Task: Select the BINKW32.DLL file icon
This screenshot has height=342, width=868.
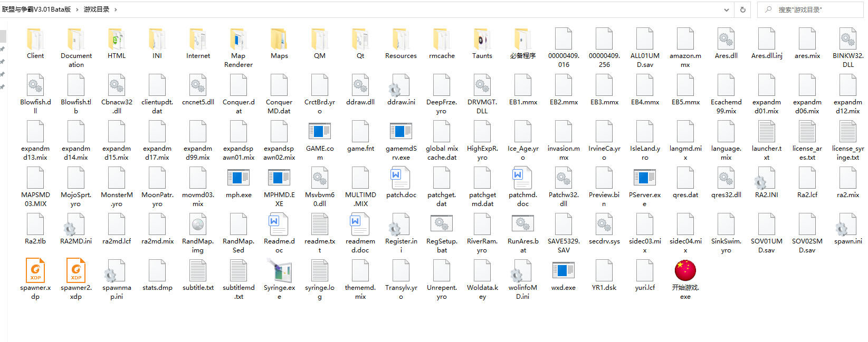Action: click(848, 38)
